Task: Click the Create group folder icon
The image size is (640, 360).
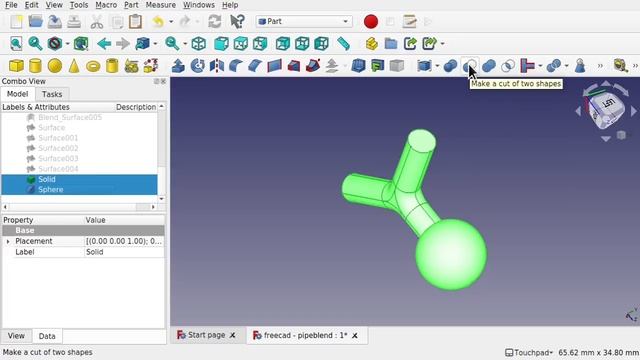Action: click(391, 44)
